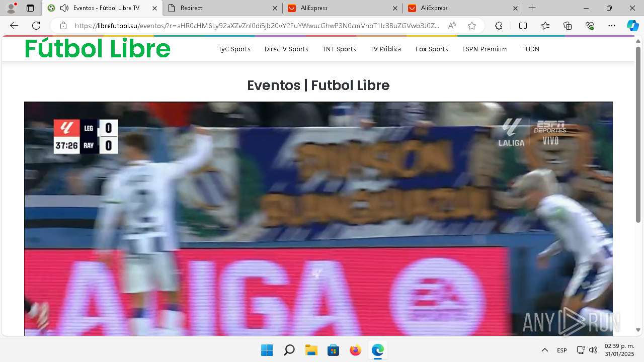Enable split screen view
The width and height of the screenshot is (644, 362).
coord(523,26)
